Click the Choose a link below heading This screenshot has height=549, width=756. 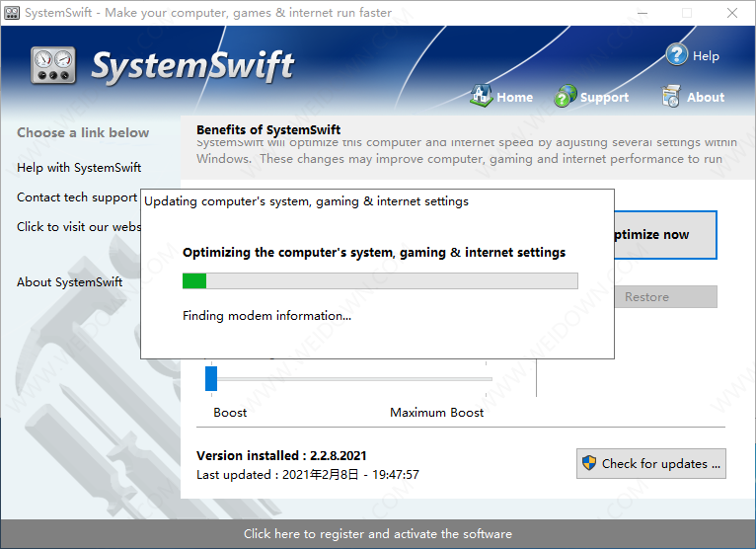(83, 132)
